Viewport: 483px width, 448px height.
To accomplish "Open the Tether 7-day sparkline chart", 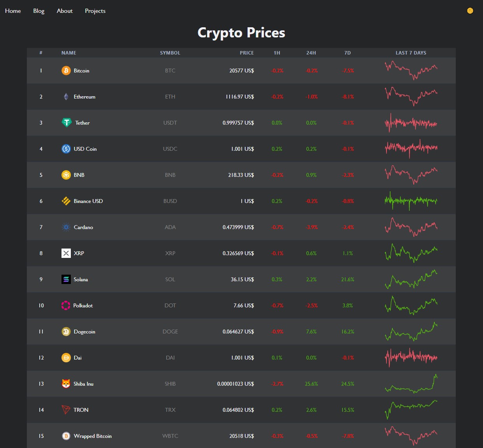I will [411, 123].
